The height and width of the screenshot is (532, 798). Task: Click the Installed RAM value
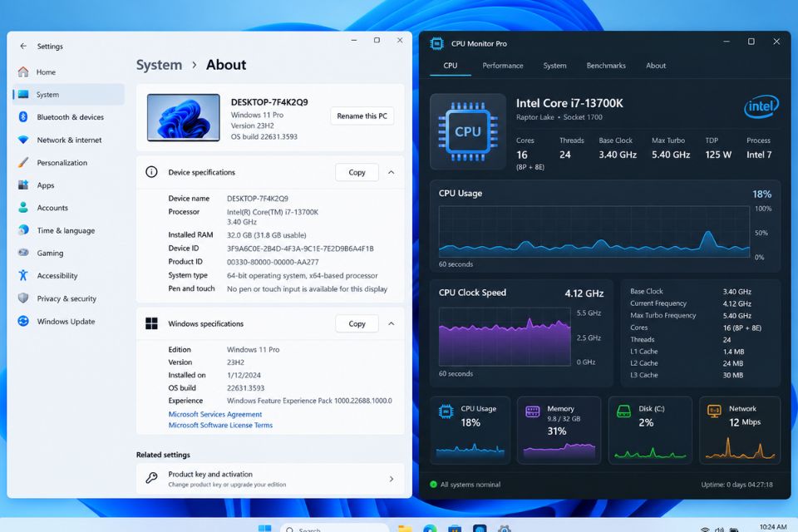[266, 235]
